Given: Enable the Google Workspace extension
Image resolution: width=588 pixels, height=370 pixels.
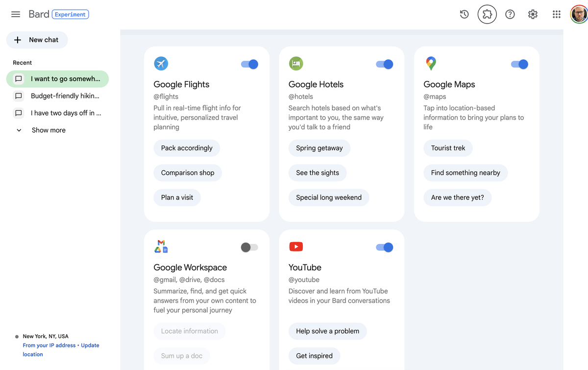Looking at the screenshot, I should 249,247.
